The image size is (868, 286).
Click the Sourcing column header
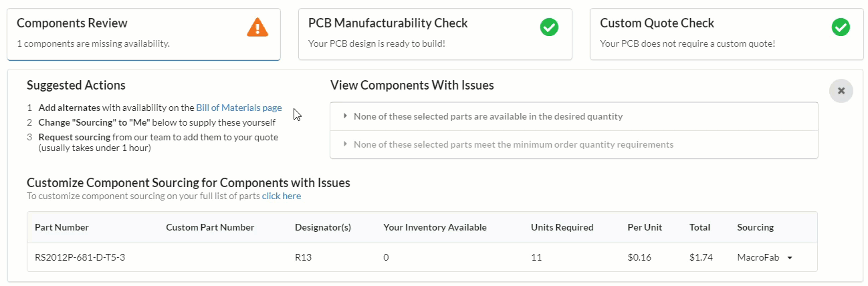[755, 227]
